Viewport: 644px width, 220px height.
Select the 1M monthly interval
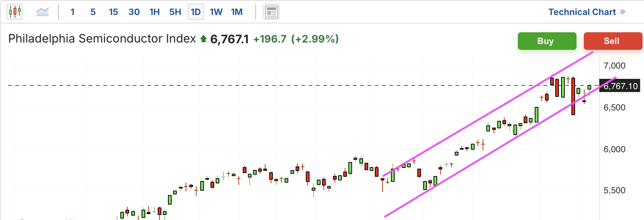pyautogui.click(x=237, y=12)
